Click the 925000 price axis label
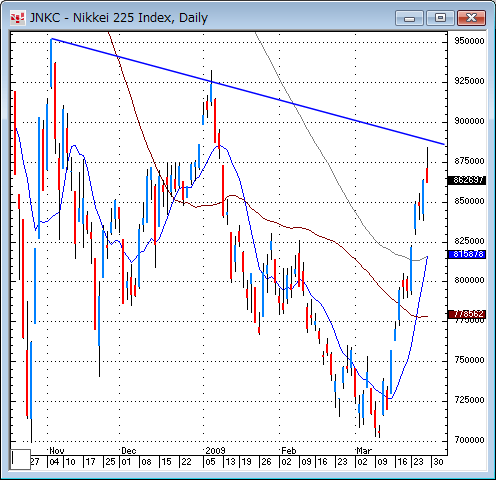This screenshot has height=480, width=496. point(469,81)
